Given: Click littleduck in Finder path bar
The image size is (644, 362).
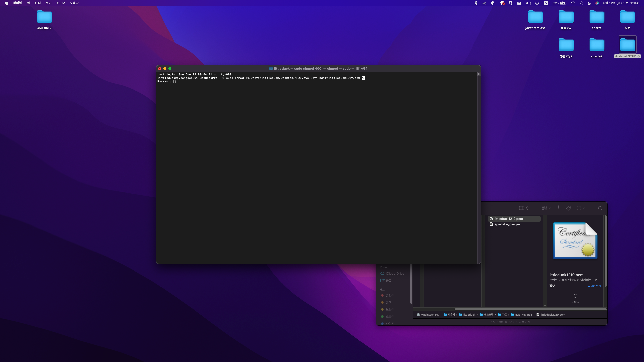Looking at the screenshot, I should click(467, 315).
